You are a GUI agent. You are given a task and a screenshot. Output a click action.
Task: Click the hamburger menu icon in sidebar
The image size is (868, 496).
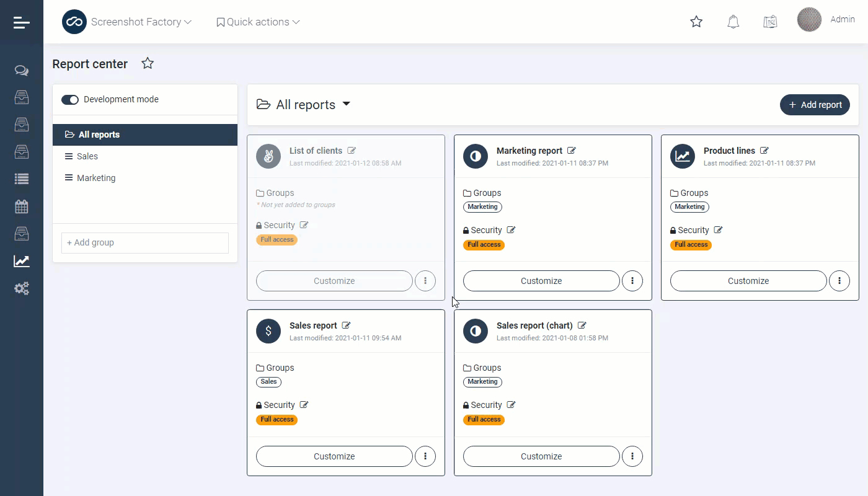[22, 22]
